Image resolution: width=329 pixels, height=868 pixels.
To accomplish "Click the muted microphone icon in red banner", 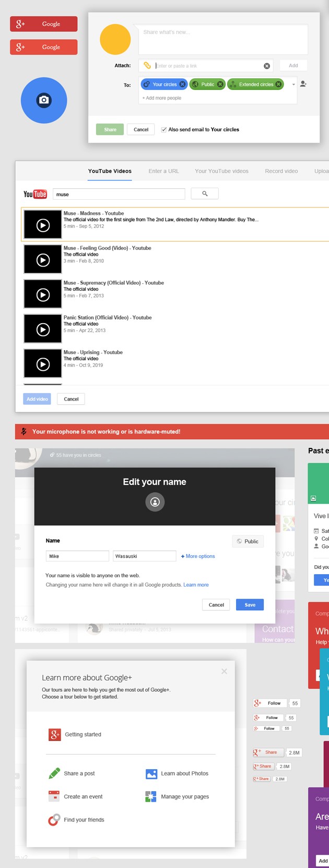I will tap(23, 431).
